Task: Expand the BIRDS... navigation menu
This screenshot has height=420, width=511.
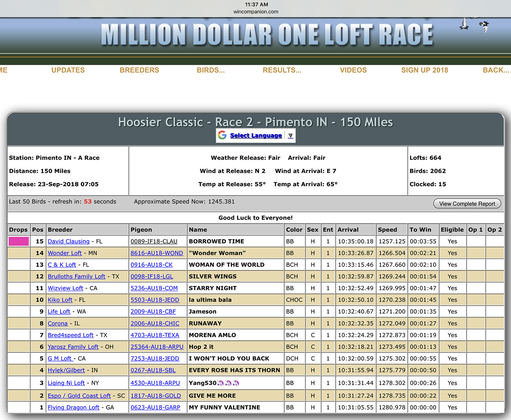Action: (211, 70)
